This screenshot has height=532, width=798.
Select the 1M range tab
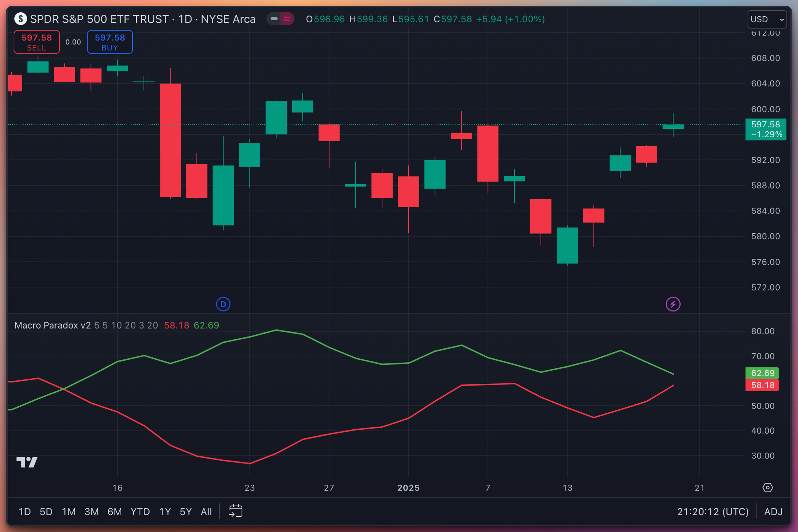[69, 512]
